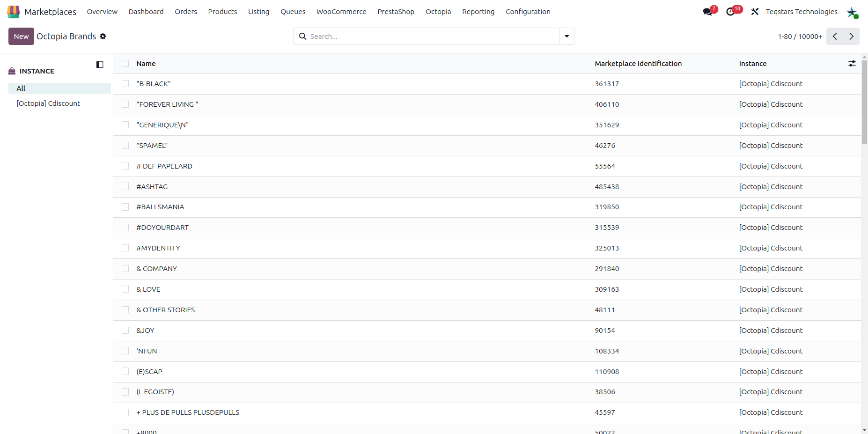Open the user avatar menu
The image size is (868, 434).
click(852, 12)
